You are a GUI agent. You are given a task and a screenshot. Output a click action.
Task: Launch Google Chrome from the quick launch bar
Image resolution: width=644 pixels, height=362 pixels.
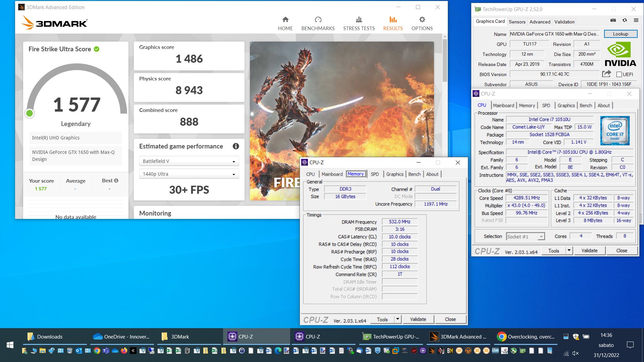point(97,351)
